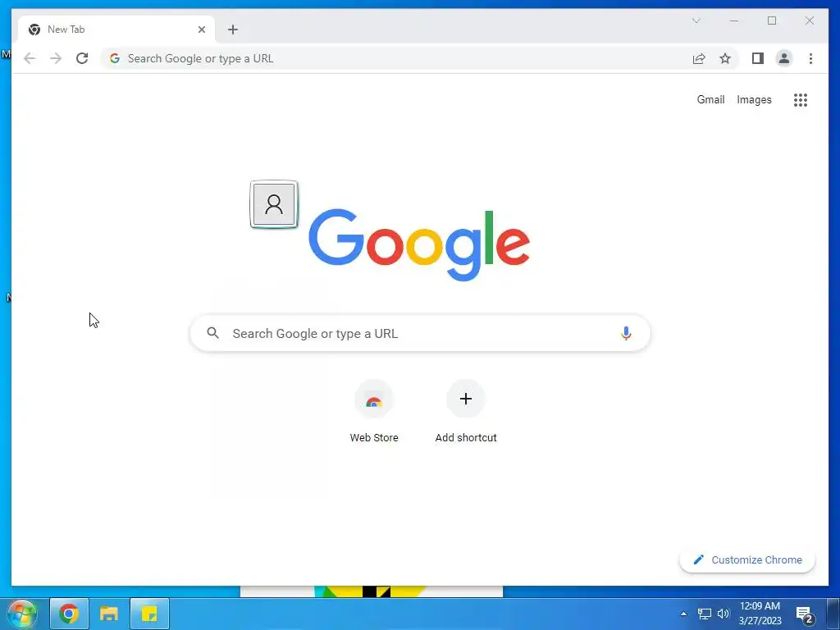Open Sticky Notes taskbar icon
The height and width of the screenshot is (630, 840).
coord(149,614)
